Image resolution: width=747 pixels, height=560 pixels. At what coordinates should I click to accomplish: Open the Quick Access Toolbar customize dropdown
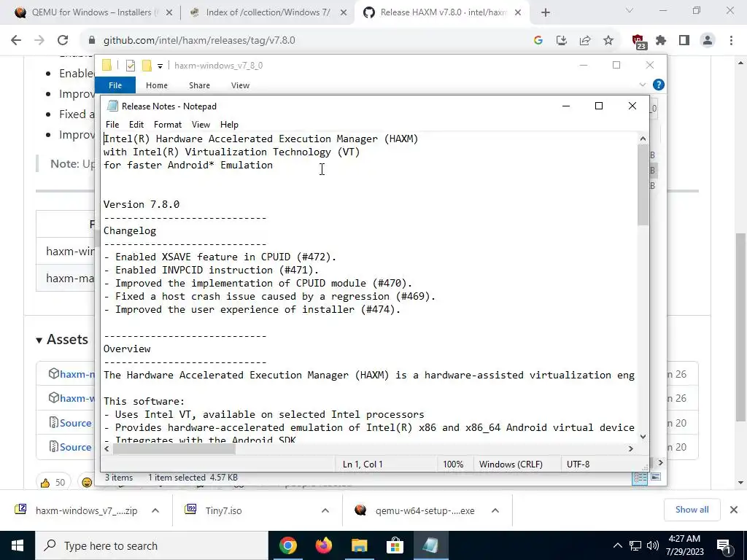point(160,66)
